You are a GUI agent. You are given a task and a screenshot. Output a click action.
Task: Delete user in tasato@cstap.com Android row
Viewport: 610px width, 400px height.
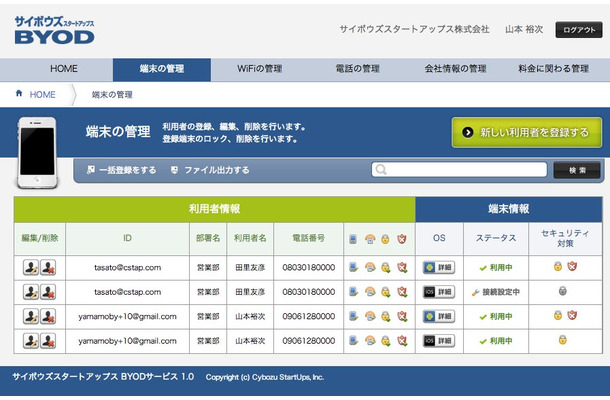coord(48,268)
